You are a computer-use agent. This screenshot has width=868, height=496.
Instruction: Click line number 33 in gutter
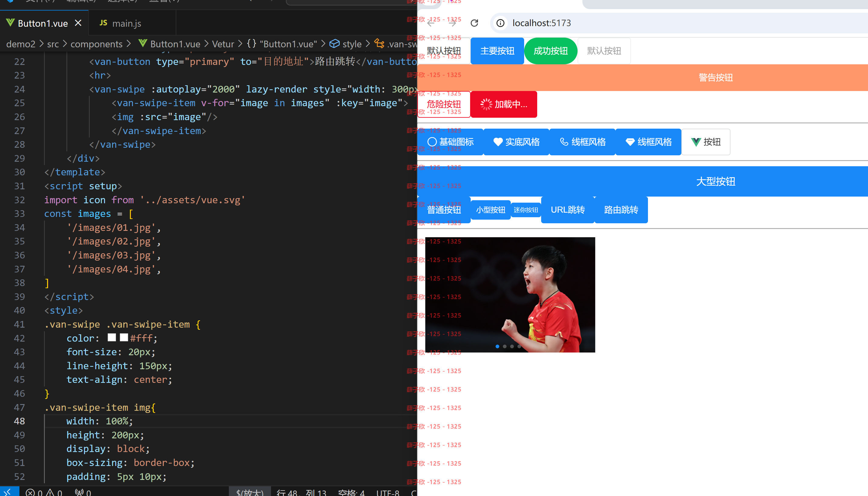click(x=19, y=214)
